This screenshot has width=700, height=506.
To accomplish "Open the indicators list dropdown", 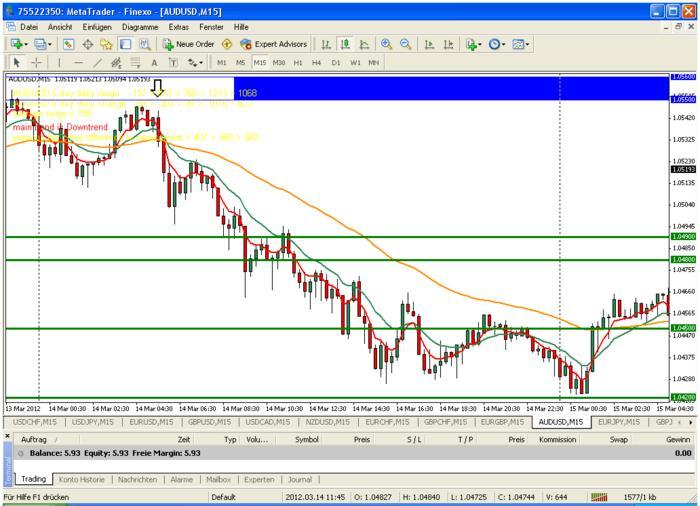I will pyautogui.click(x=474, y=44).
